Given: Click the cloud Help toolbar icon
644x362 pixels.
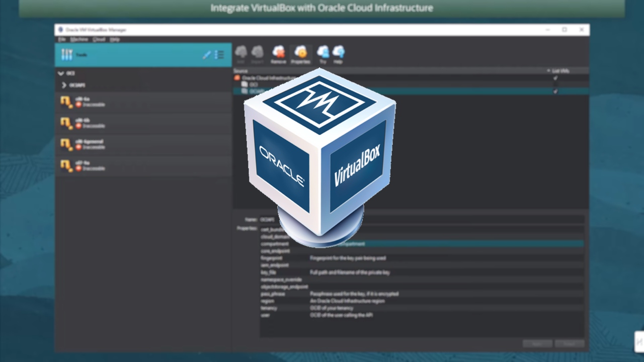Looking at the screenshot, I should (338, 54).
